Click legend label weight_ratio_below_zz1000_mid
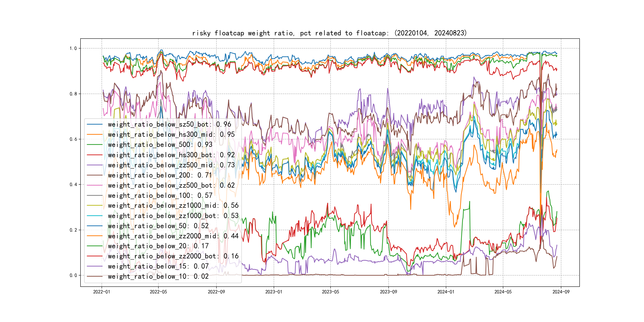644x322 pixels. coord(173,206)
